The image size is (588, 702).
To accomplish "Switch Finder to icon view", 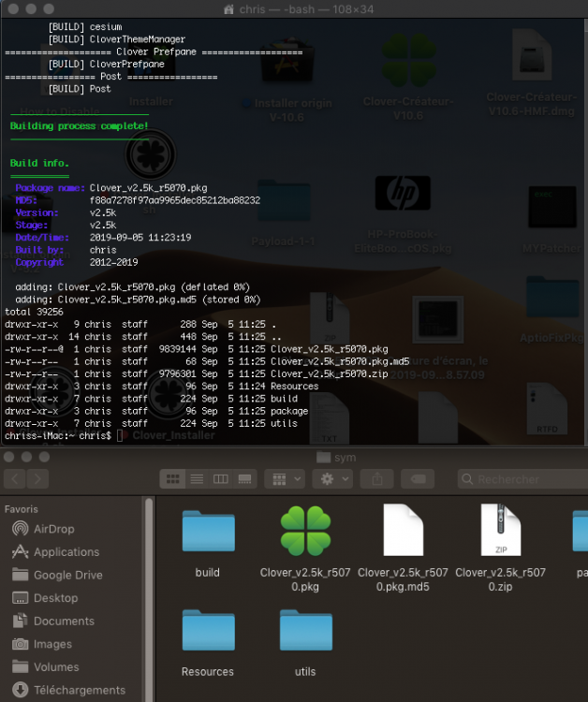I will point(173,479).
